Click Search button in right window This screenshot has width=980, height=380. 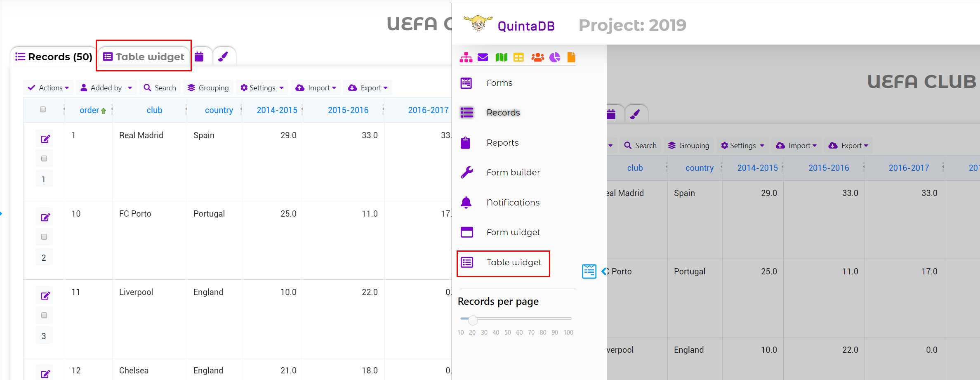[x=641, y=145]
